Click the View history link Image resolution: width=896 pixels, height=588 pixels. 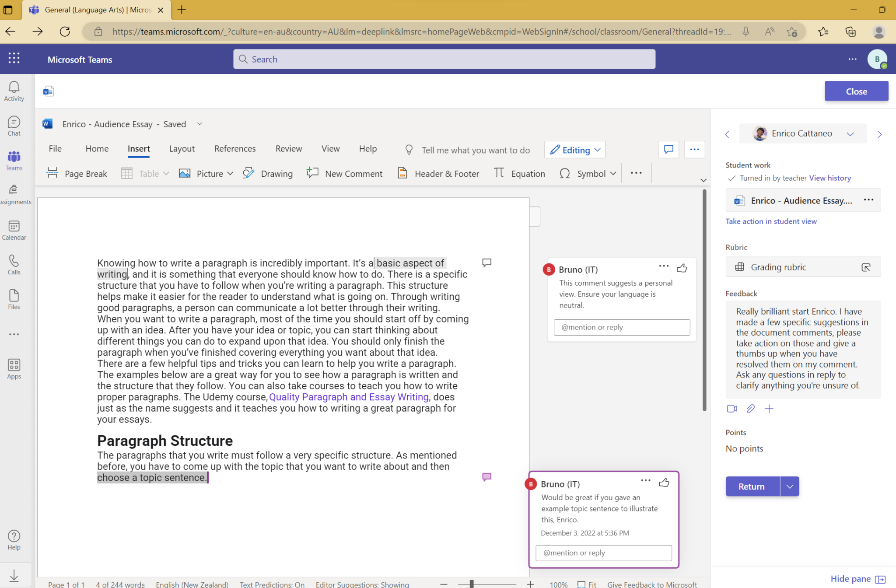[829, 178]
